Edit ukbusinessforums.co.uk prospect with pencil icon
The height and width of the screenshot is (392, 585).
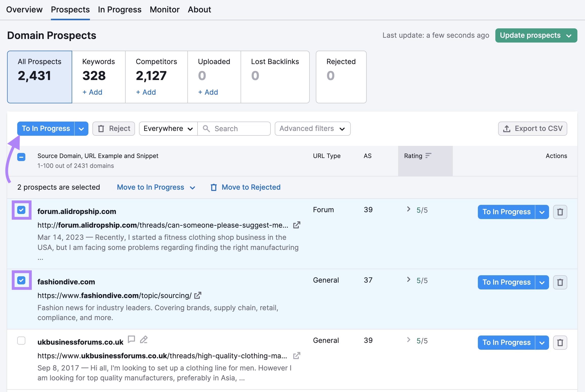click(144, 339)
